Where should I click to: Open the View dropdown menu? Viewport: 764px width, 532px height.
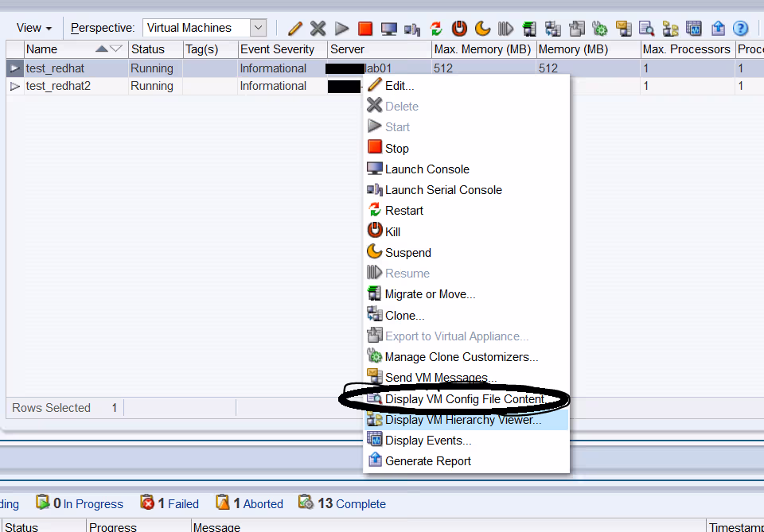pos(33,28)
